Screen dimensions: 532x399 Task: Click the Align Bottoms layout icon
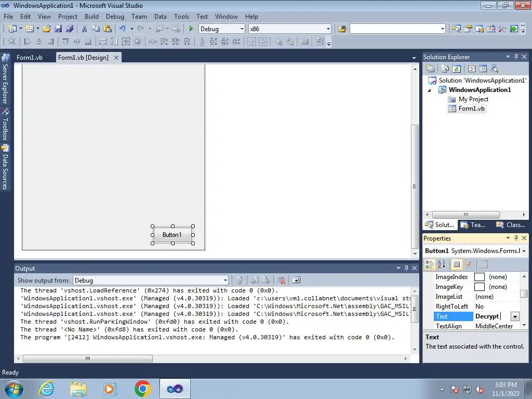click(x=88, y=42)
